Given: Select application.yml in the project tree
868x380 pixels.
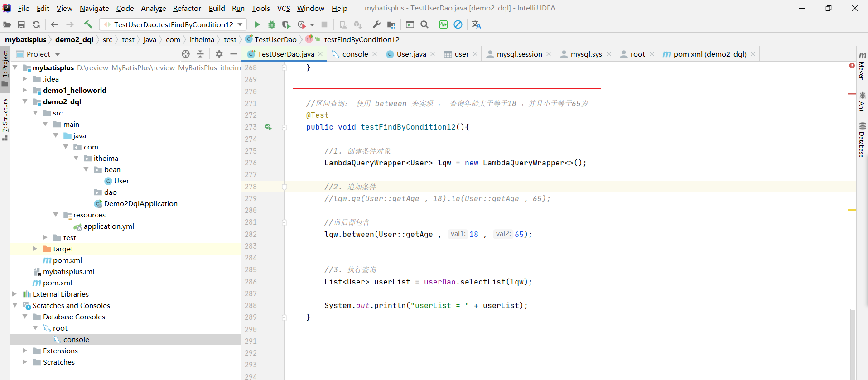Looking at the screenshot, I should pos(109,226).
